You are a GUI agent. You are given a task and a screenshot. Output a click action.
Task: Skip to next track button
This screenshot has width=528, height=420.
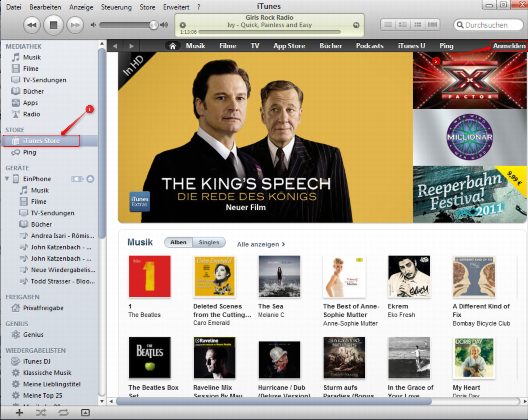tap(75, 25)
